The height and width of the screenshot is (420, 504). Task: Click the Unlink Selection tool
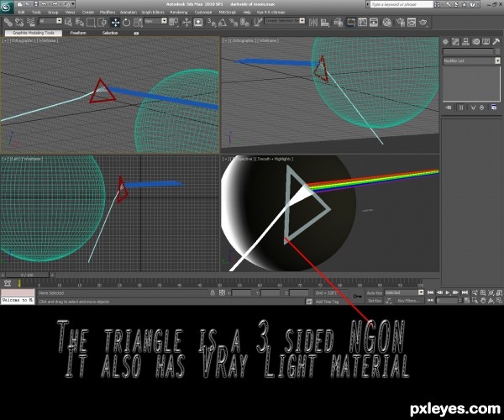click(19, 22)
